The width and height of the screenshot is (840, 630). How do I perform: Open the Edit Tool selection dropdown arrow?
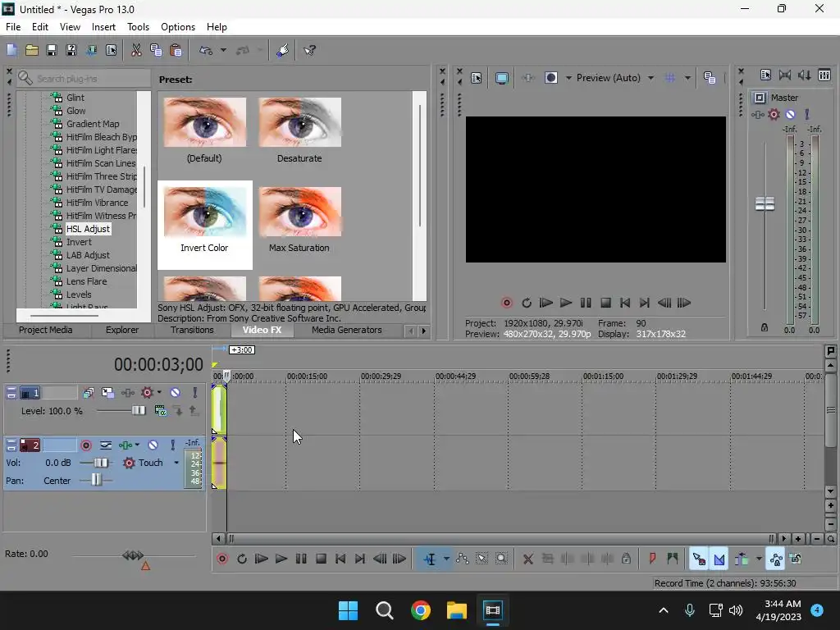point(446,559)
